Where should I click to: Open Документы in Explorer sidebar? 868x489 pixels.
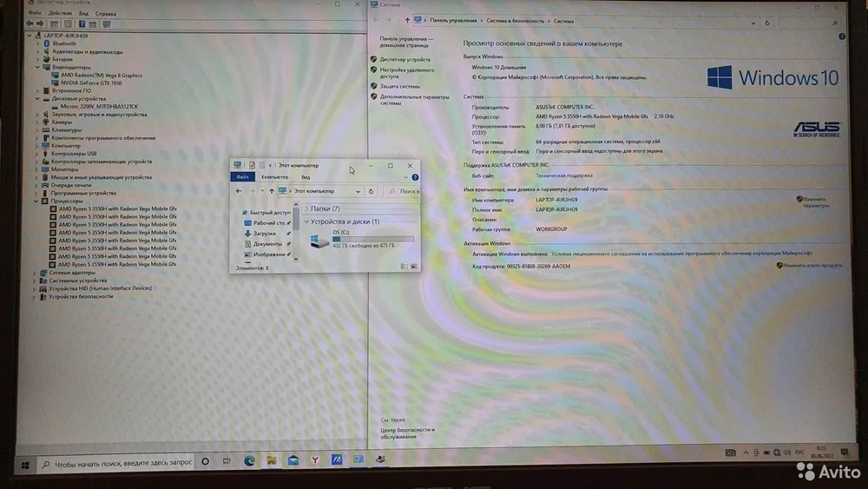pyautogui.click(x=267, y=244)
